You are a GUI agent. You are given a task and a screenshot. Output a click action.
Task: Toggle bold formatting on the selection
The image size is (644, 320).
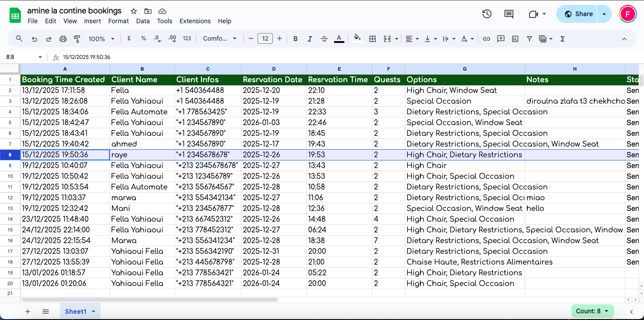click(x=295, y=39)
